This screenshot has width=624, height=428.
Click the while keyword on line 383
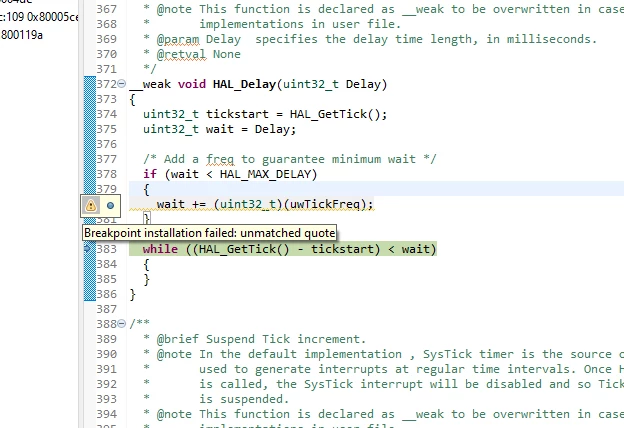click(160, 249)
